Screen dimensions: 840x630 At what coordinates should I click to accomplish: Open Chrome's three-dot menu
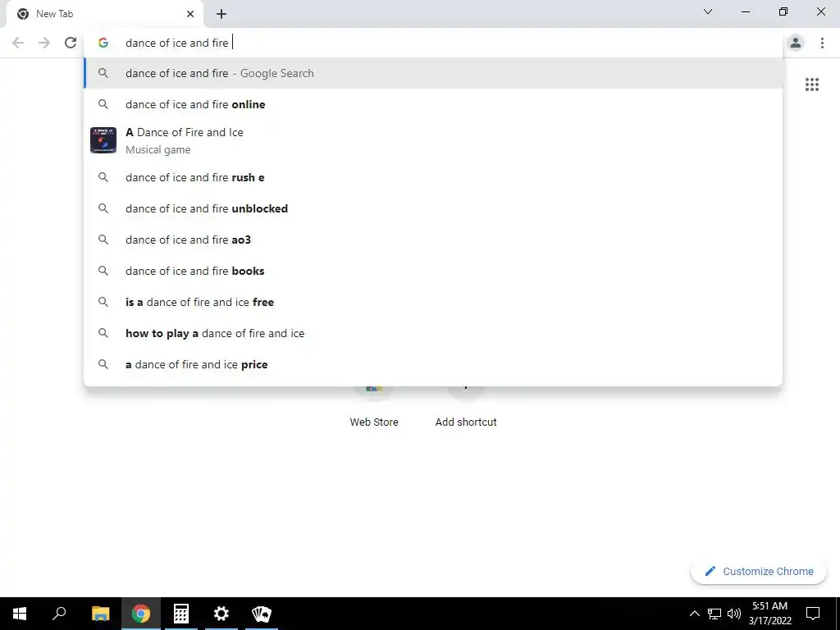(x=822, y=43)
